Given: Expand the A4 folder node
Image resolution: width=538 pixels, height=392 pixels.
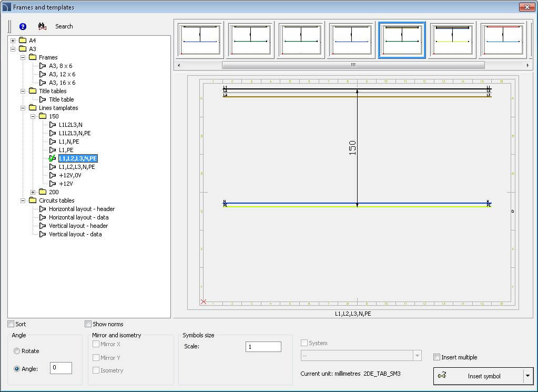Looking at the screenshot, I should 13,41.
